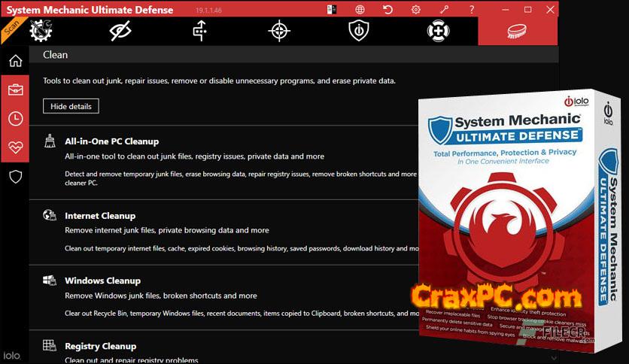Select the Toolbox briefcase sidebar icon
The width and height of the screenshot is (629, 364).
(x=15, y=90)
